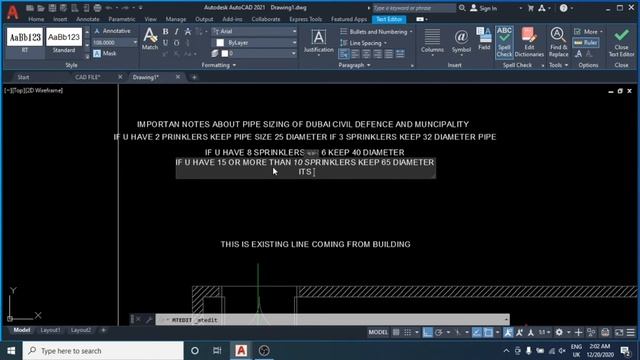Select the Standard text style thumbnail

point(64,41)
